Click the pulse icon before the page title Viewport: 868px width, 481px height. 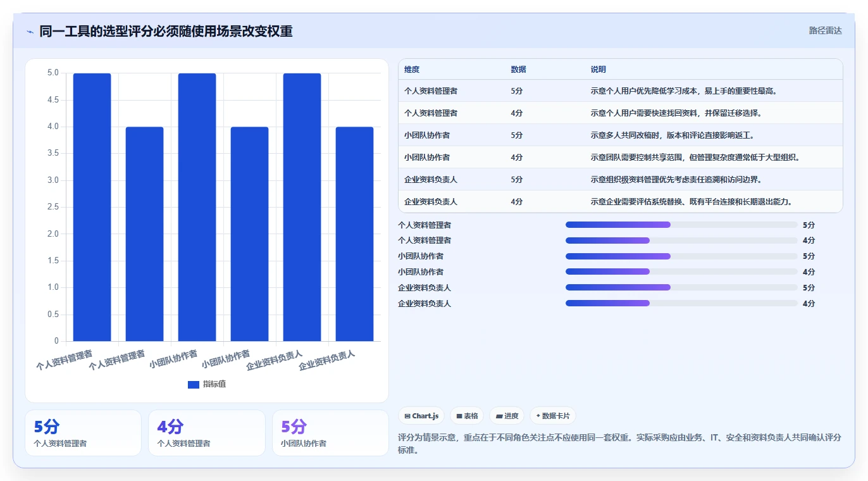point(30,32)
